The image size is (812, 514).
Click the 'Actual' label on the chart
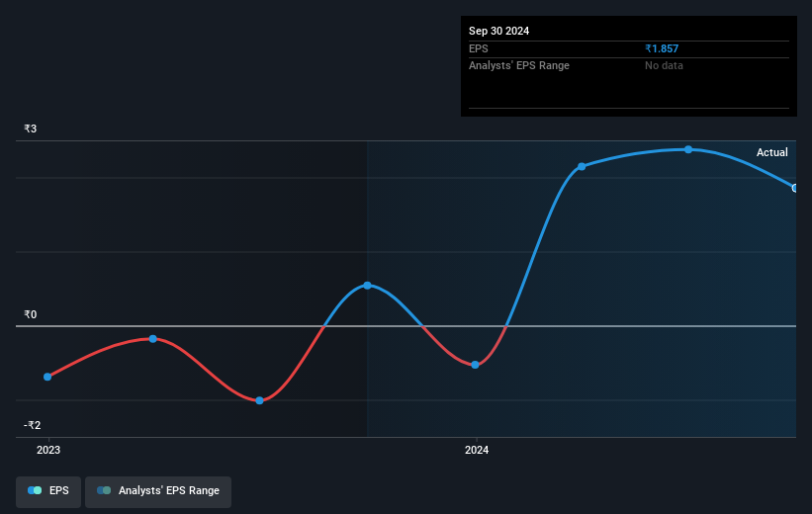pyautogui.click(x=771, y=152)
